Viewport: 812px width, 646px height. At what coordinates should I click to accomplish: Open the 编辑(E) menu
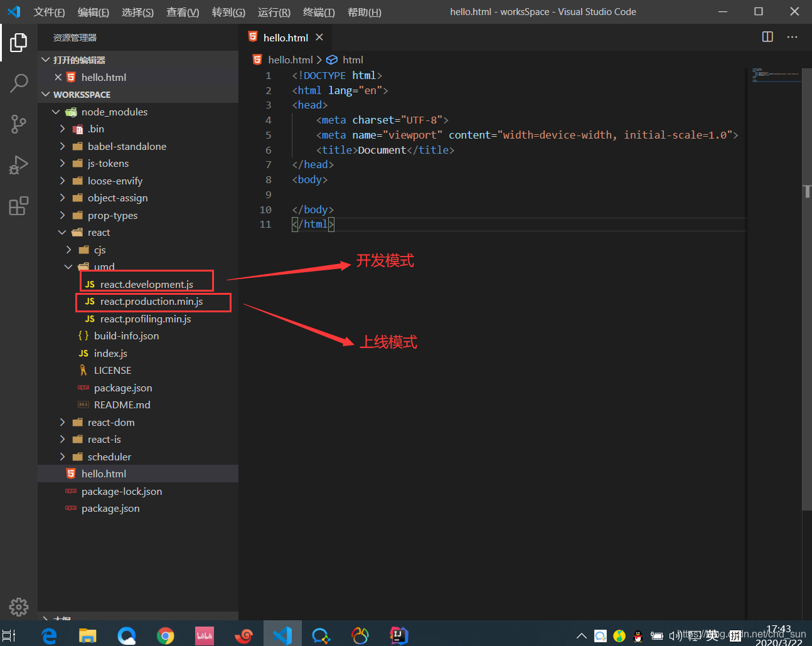[x=93, y=12]
